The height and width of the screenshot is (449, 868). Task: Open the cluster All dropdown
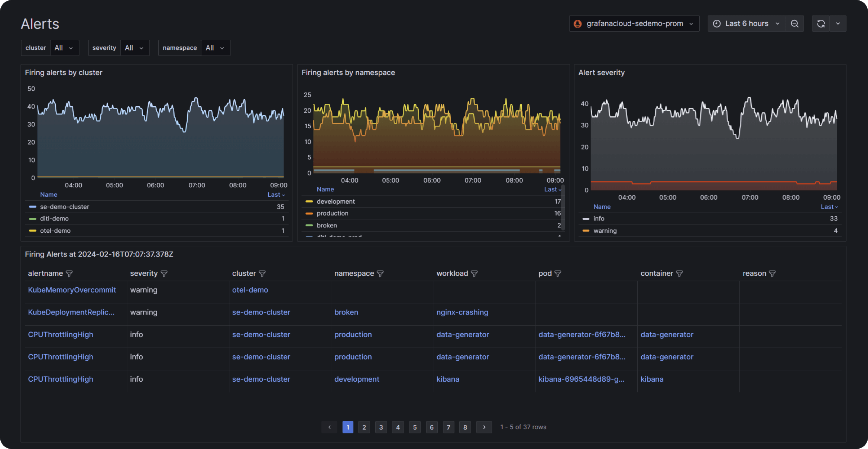tap(64, 48)
